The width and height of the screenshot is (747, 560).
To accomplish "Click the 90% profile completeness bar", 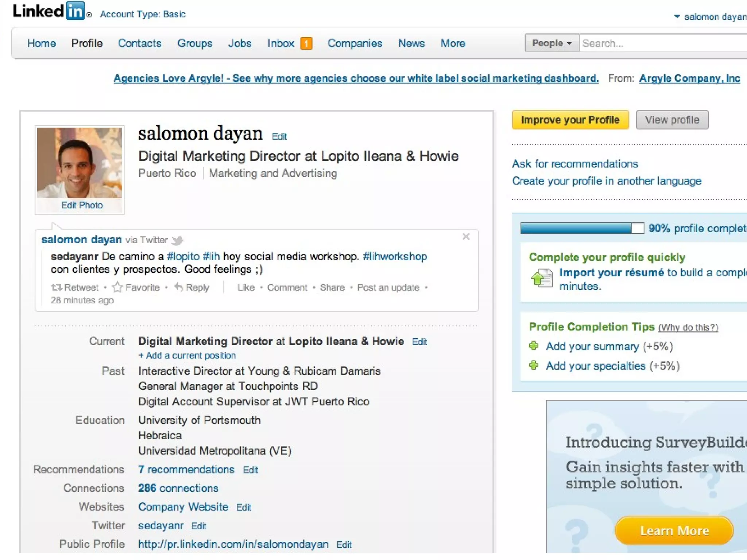I will [582, 228].
